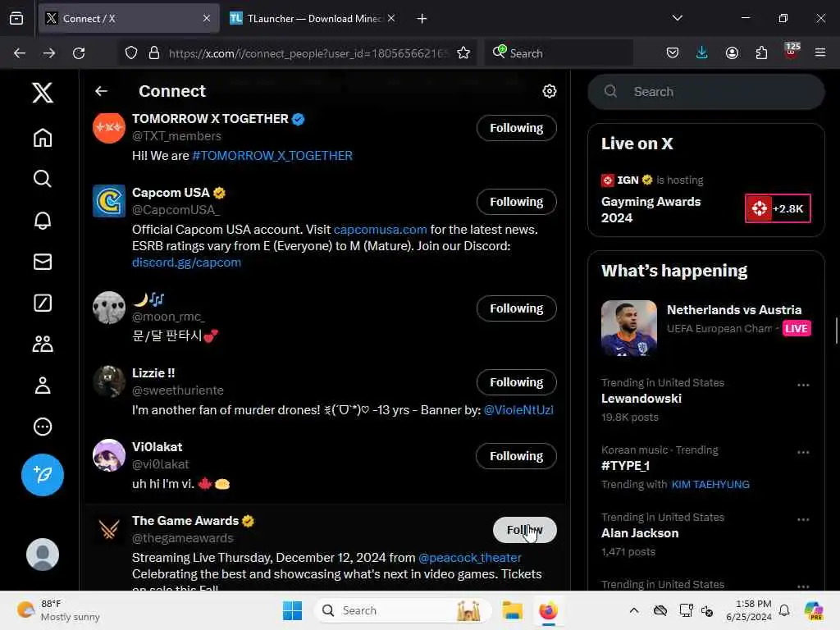Screen dimensions: 840x630
Task: Expand hidden system tray icons chevron
Action: coord(634,610)
